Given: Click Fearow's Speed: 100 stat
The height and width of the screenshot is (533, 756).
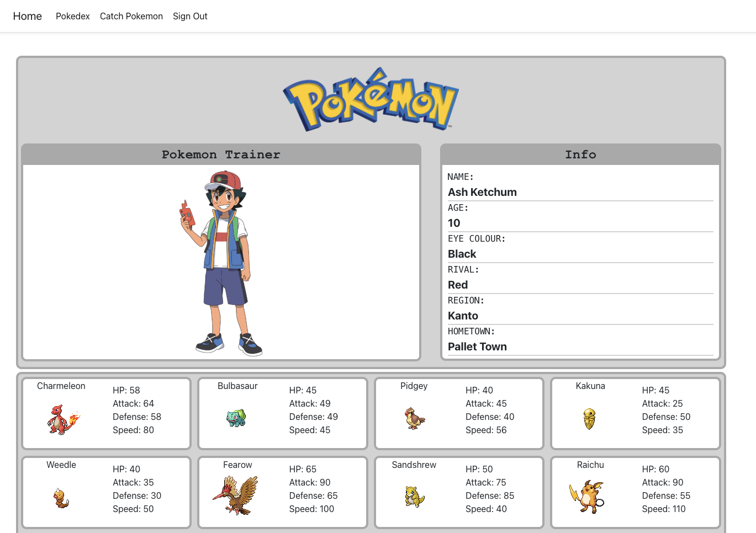Looking at the screenshot, I should click(x=311, y=509).
